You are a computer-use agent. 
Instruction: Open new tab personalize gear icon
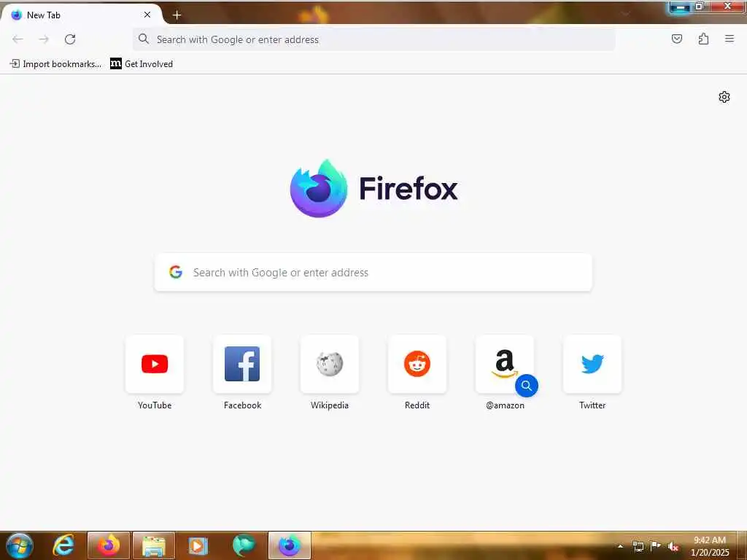[724, 97]
